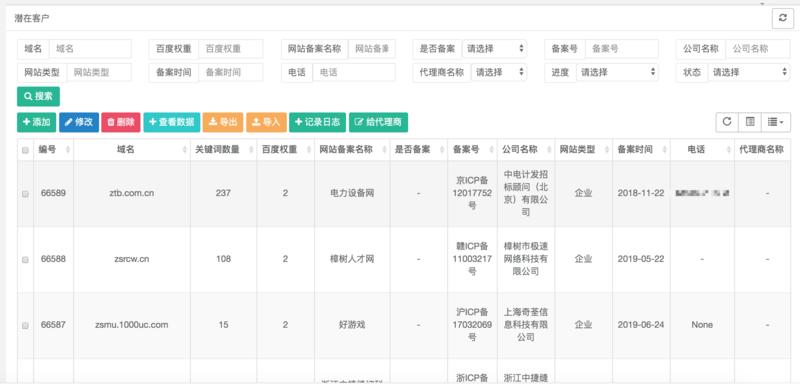Sort by 是否备案 table column header
800x384 pixels.
coord(418,150)
